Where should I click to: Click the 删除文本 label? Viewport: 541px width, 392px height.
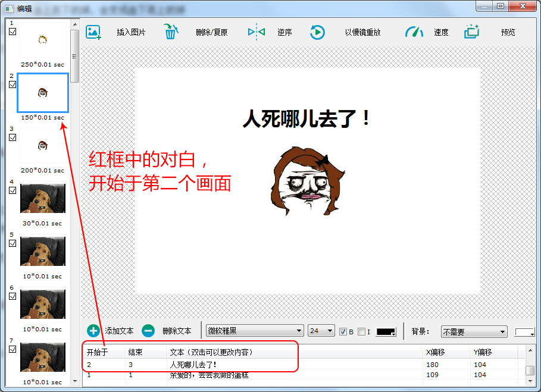pos(177,331)
